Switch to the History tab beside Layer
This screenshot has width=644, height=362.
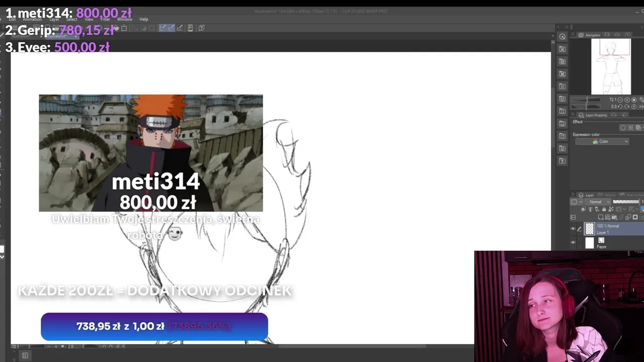pyautogui.click(x=606, y=195)
